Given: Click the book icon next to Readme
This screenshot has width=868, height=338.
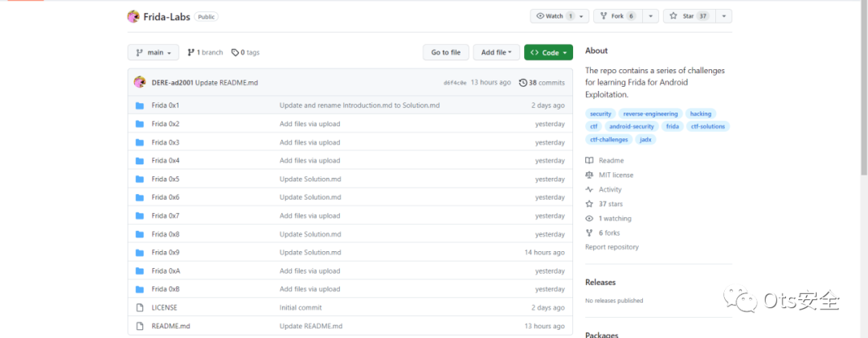Looking at the screenshot, I should tap(589, 161).
